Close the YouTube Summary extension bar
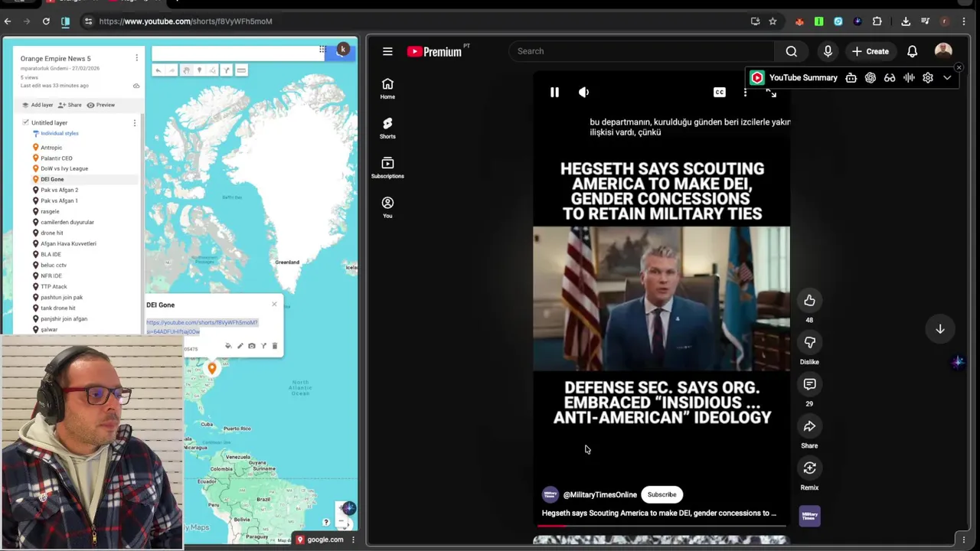 (959, 67)
